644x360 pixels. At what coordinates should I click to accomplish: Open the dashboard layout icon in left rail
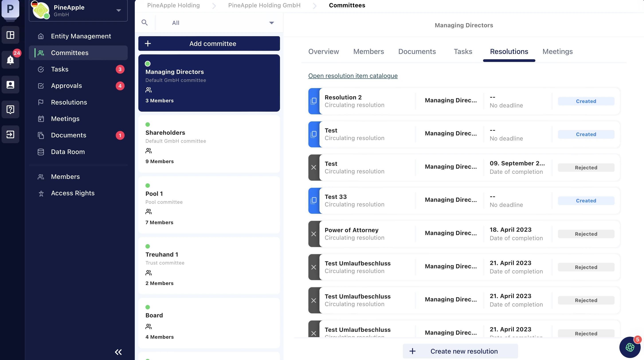[10, 35]
